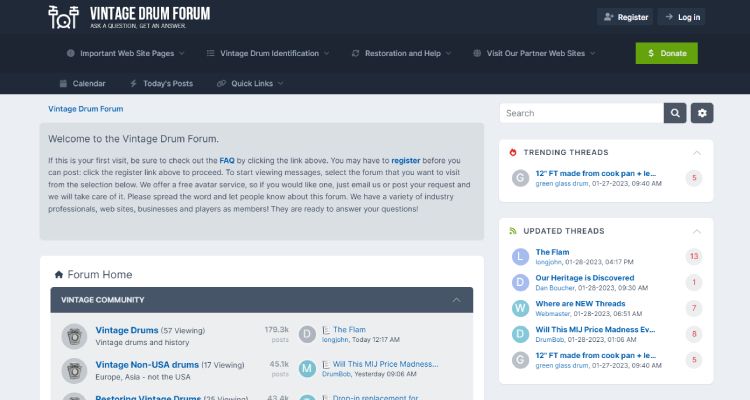Image resolution: width=750 pixels, height=400 pixels.
Task: Click the Forum Home house icon
Action: (59, 274)
